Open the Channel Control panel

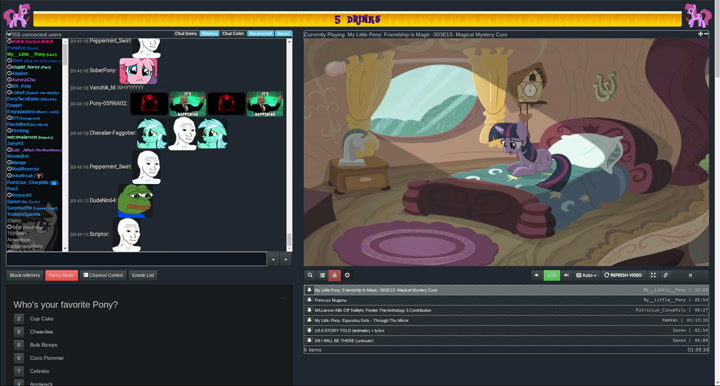pyautogui.click(x=103, y=275)
